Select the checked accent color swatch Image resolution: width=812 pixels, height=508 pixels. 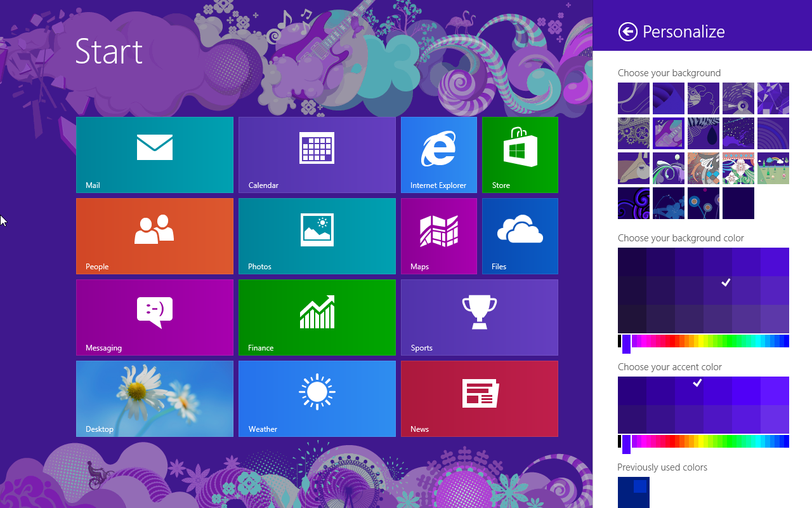689,391
